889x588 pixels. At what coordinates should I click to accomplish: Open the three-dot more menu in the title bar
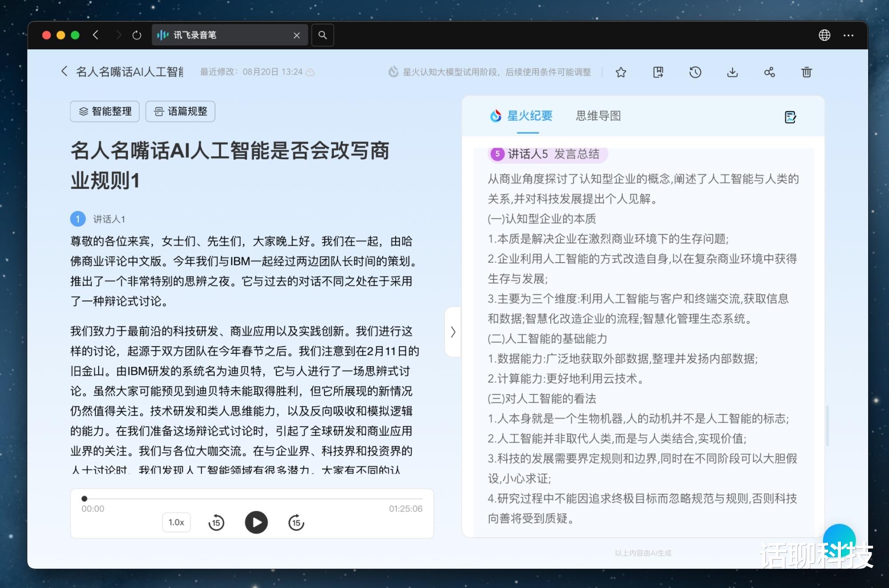pyautogui.click(x=848, y=35)
